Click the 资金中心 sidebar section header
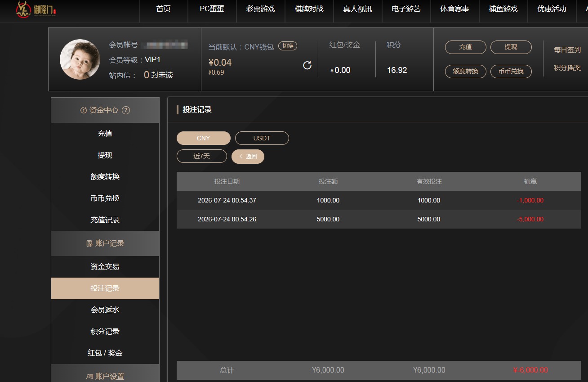This screenshot has width=588, height=382. tap(105, 110)
